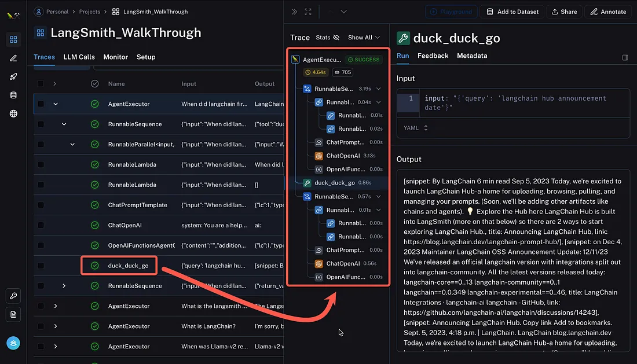Open the Setup tab
This screenshot has height=364, width=637.
tap(146, 57)
